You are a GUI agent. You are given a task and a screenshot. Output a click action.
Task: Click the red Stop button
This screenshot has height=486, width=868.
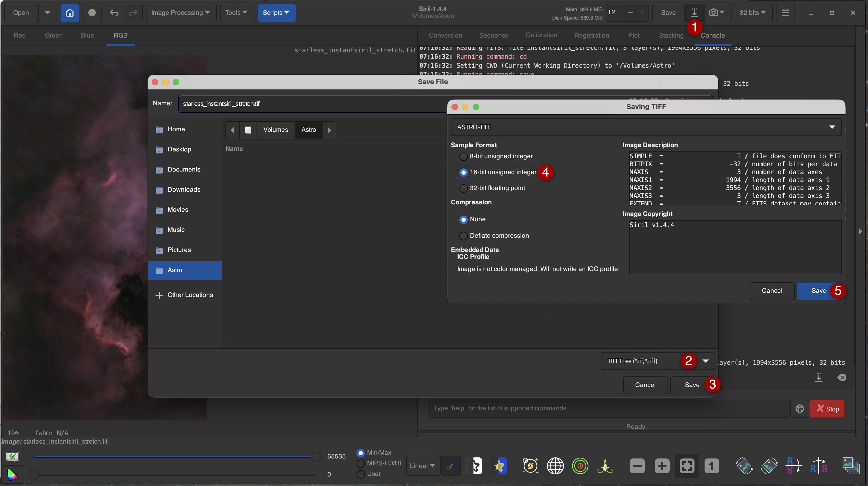[x=826, y=409]
